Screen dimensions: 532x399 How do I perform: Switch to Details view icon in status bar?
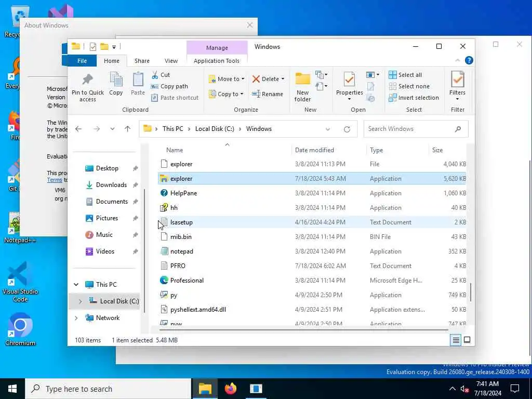(x=456, y=340)
